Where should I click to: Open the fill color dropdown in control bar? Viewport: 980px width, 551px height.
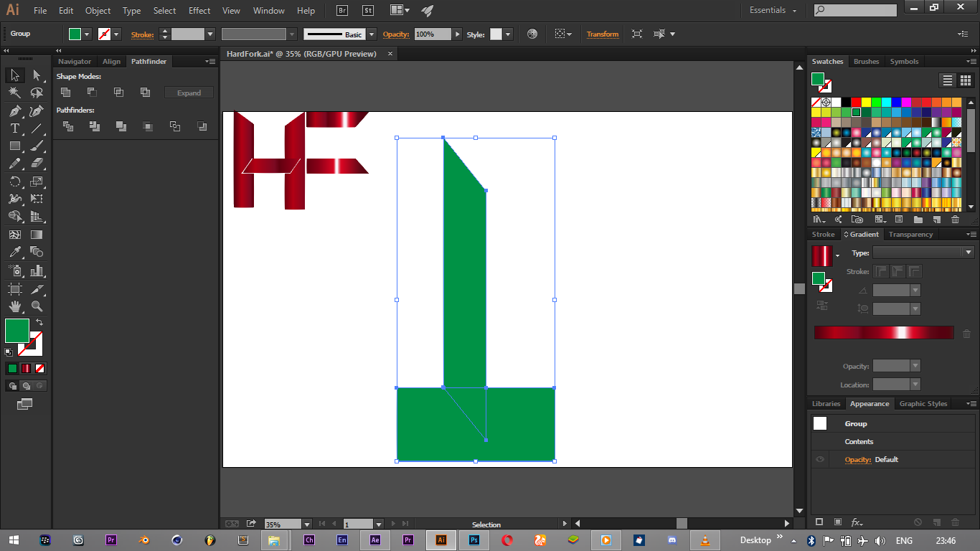pos(87,34)
